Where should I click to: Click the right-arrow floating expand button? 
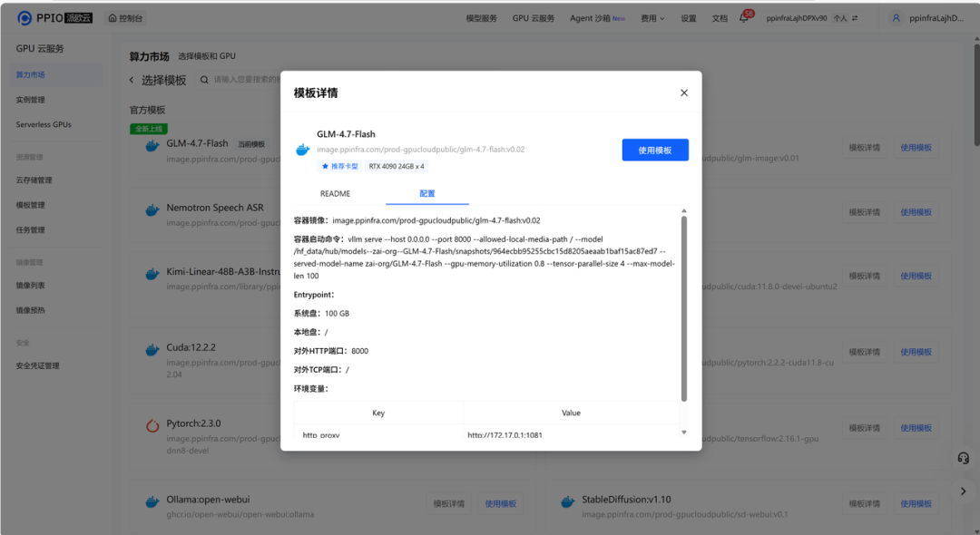[963, 491]
